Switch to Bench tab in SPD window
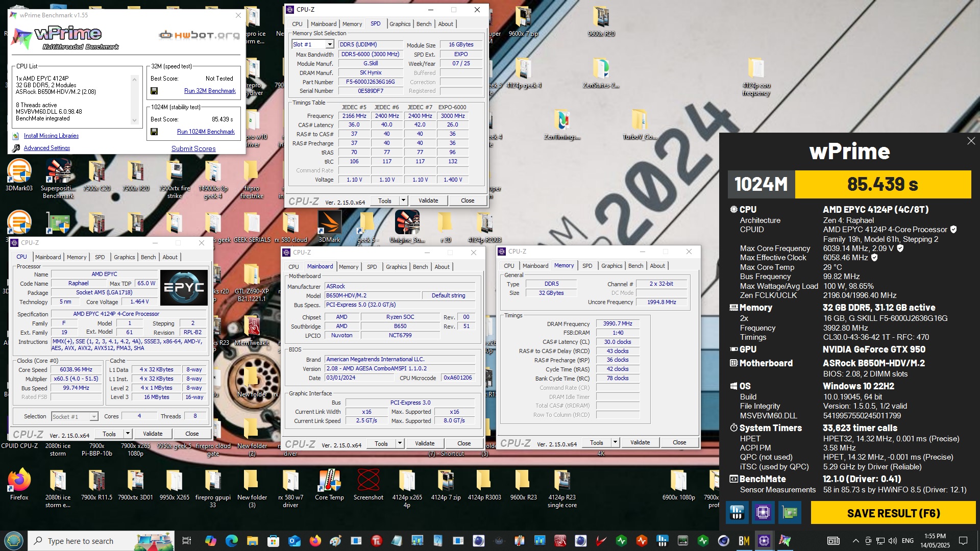The width and height of the screenshot is (980, 551). pyautogui.click(x=424, y=24)
